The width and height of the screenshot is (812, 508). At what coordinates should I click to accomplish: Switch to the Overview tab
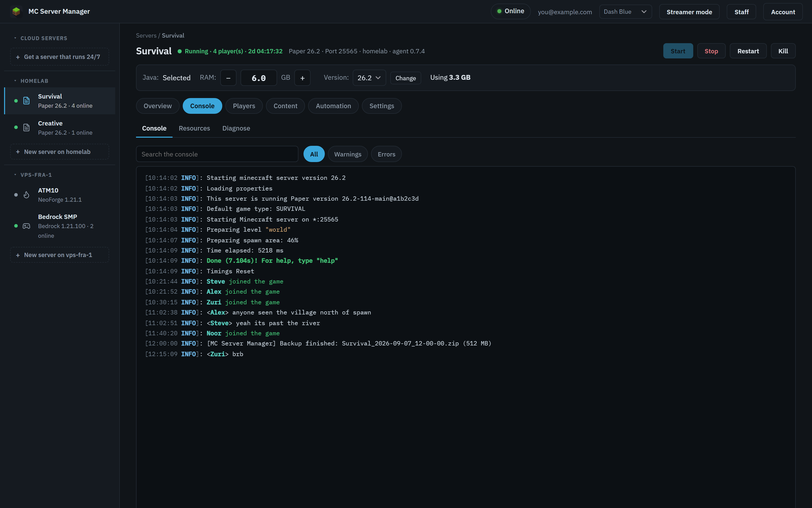tap(158, 106)
